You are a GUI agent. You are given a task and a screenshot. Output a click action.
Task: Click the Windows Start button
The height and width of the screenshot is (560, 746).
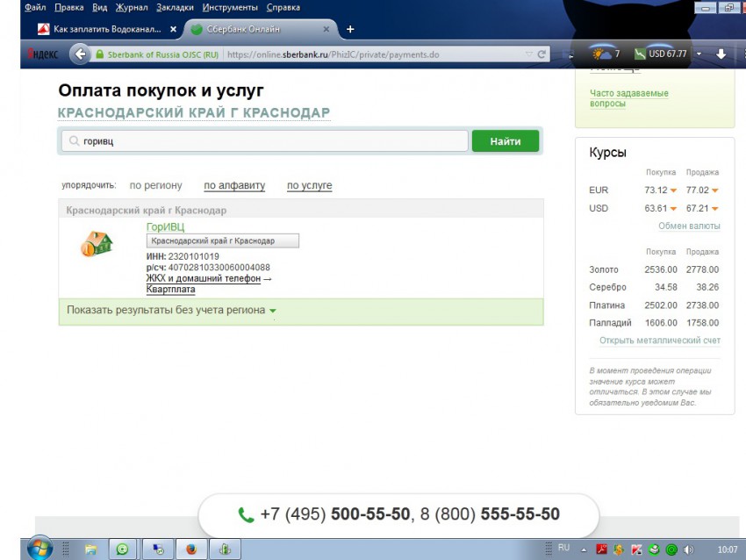pyautogui.click(x=39, y=549)
